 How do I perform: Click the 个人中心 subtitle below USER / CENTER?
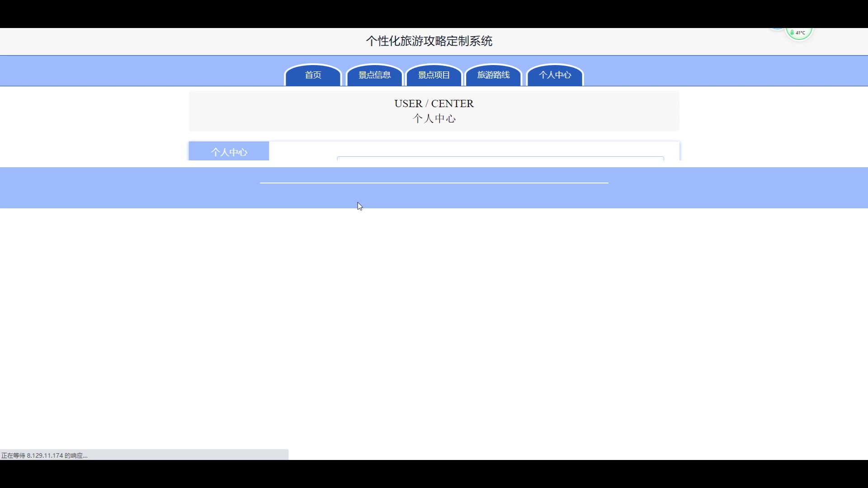tap(434, 118)
